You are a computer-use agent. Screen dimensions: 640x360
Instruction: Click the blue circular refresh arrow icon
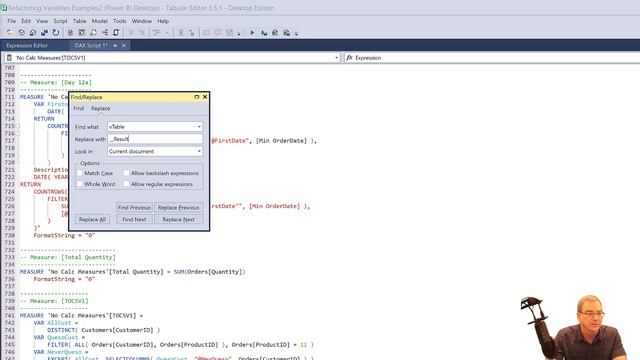(x=56, y=33)
